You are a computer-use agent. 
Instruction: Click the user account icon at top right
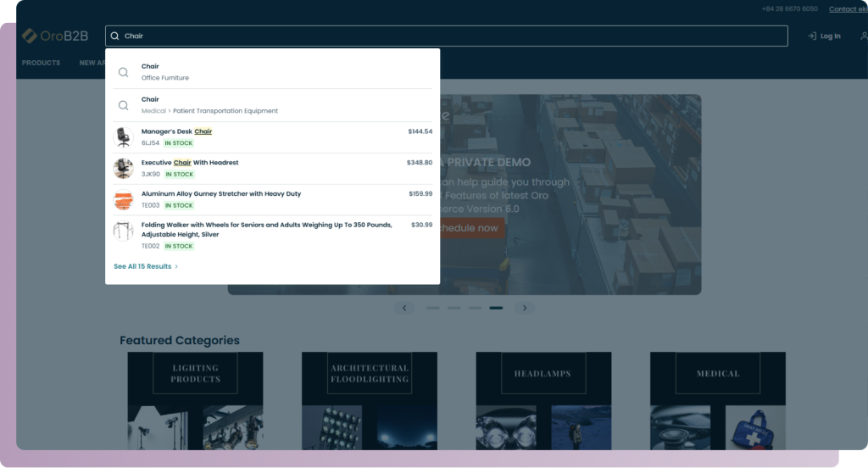coord(863,36)
